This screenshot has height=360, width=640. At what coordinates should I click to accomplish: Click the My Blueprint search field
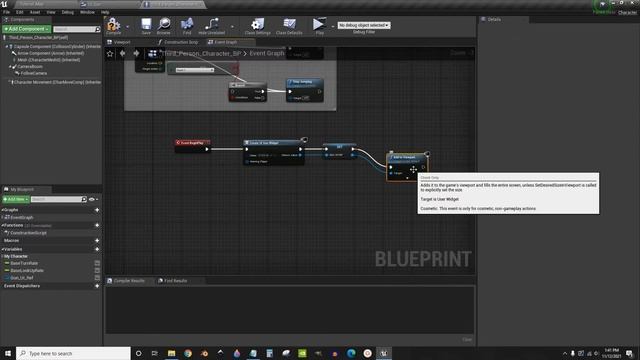coord(59,199)
